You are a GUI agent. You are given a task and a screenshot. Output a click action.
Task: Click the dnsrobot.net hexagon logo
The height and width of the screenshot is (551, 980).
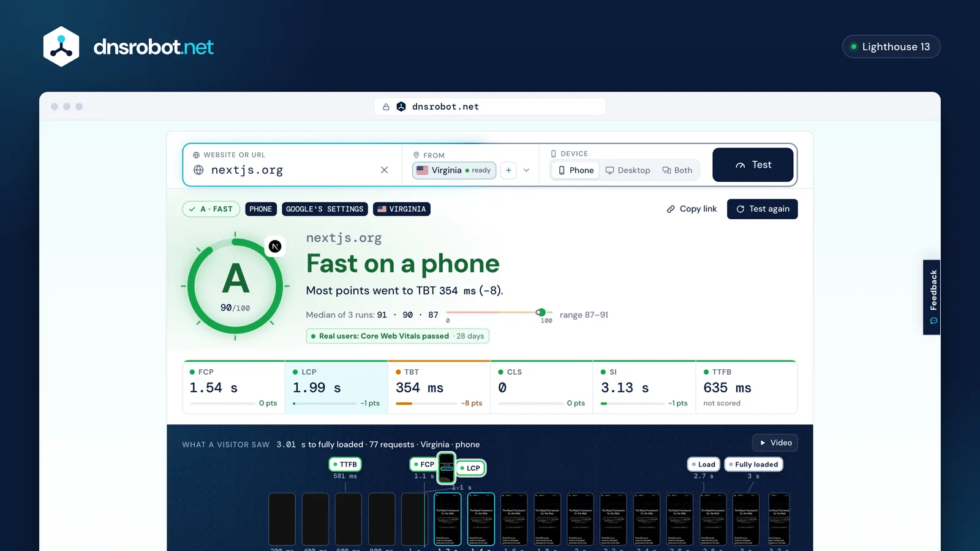click(x=61, y=47)
